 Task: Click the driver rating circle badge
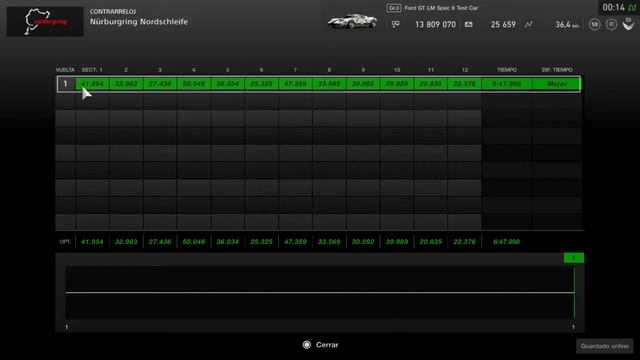coord(611,24)
